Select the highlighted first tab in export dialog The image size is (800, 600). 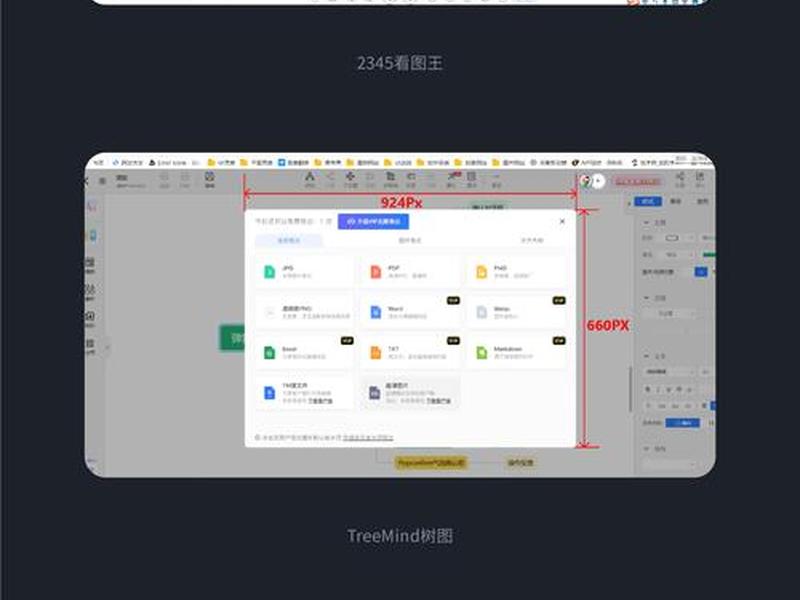pos(289,240)
